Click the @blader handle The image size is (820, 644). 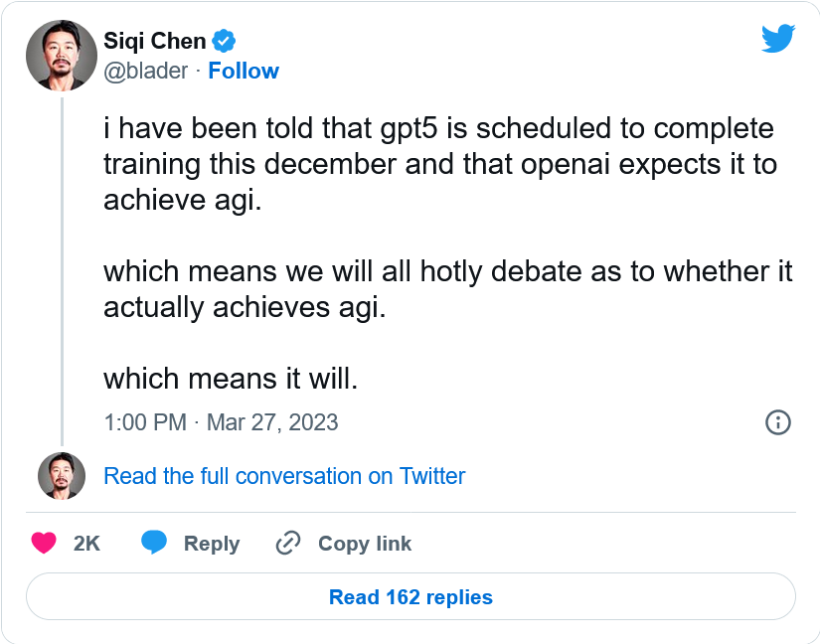point(145,72)
